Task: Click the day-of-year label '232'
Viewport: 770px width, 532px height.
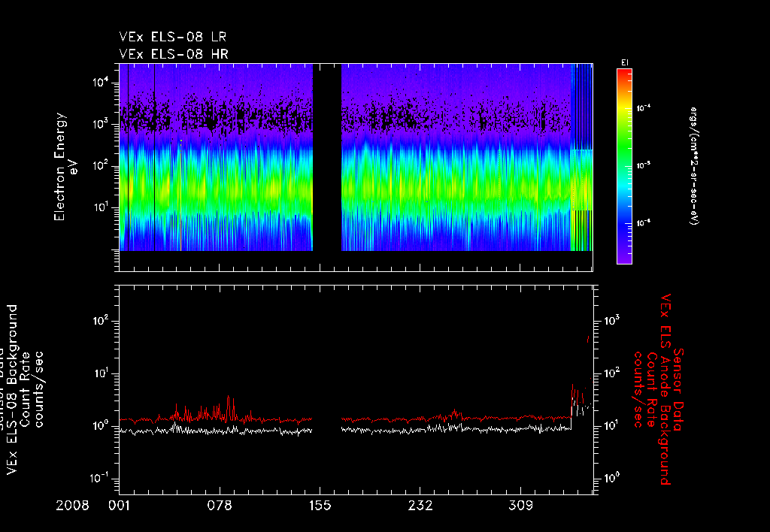Action: click(420, 506)
